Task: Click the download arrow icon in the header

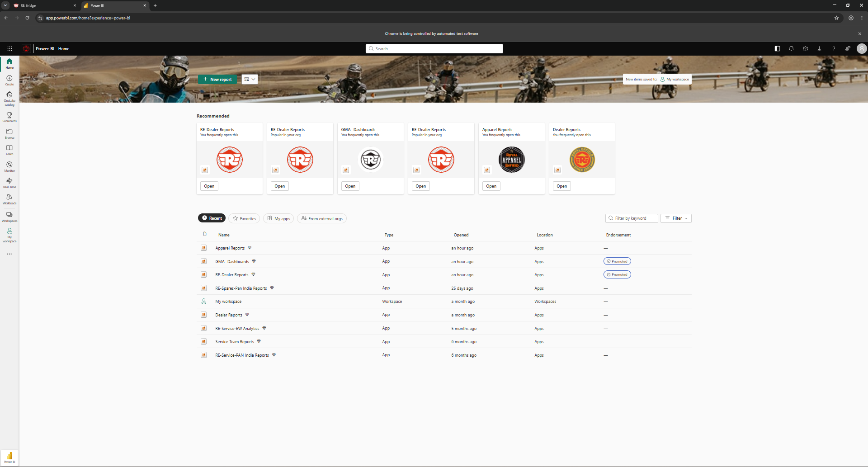Action: [x=819, y=49]
